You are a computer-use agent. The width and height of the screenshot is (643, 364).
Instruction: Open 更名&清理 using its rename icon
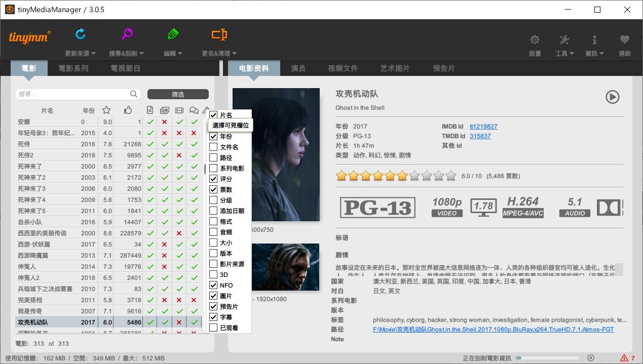click(218, 33)
